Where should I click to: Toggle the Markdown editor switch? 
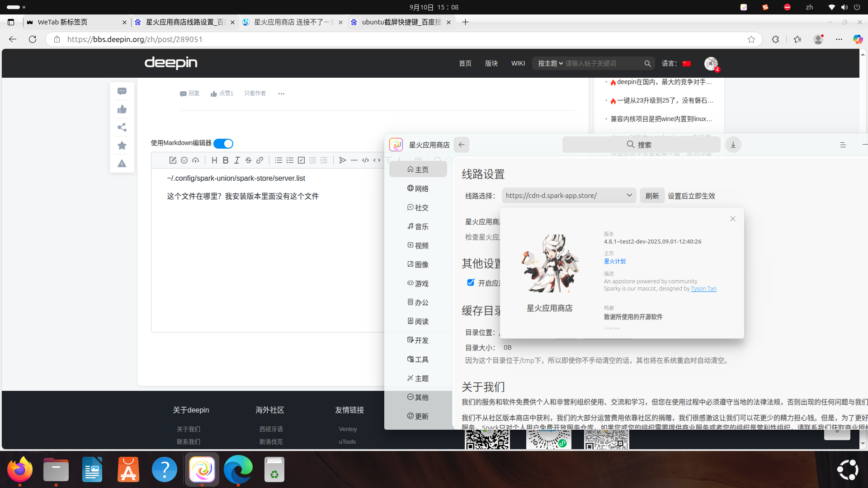(223, 144)
